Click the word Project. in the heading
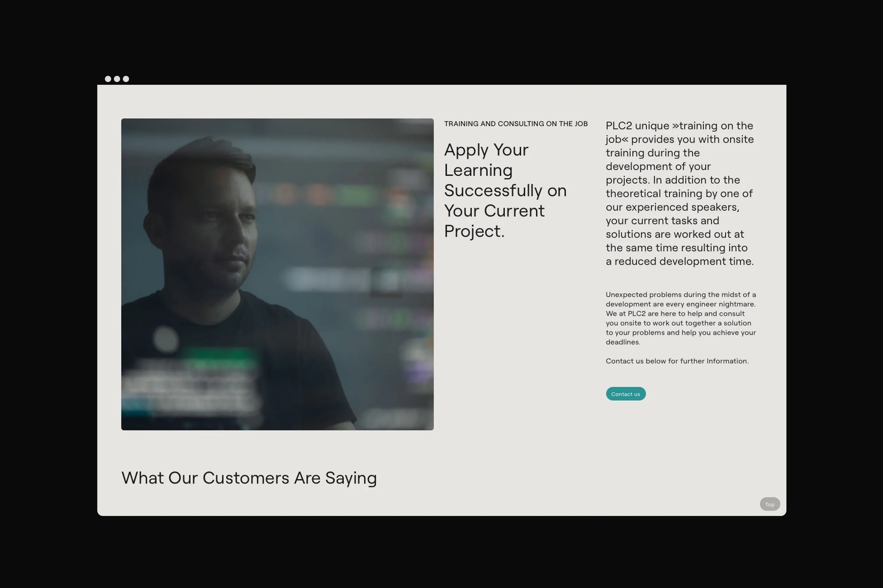883x588 pixels. [x=474, y=231]
